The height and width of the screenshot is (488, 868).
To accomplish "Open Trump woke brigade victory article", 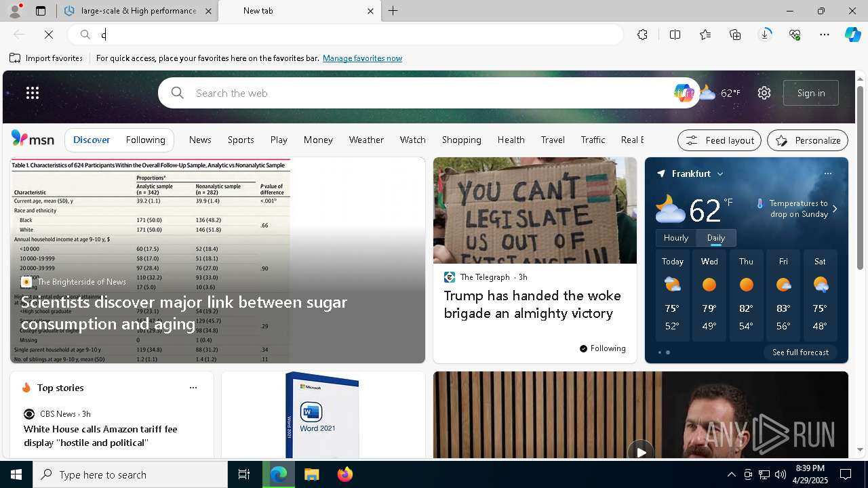I will point(532,304).
